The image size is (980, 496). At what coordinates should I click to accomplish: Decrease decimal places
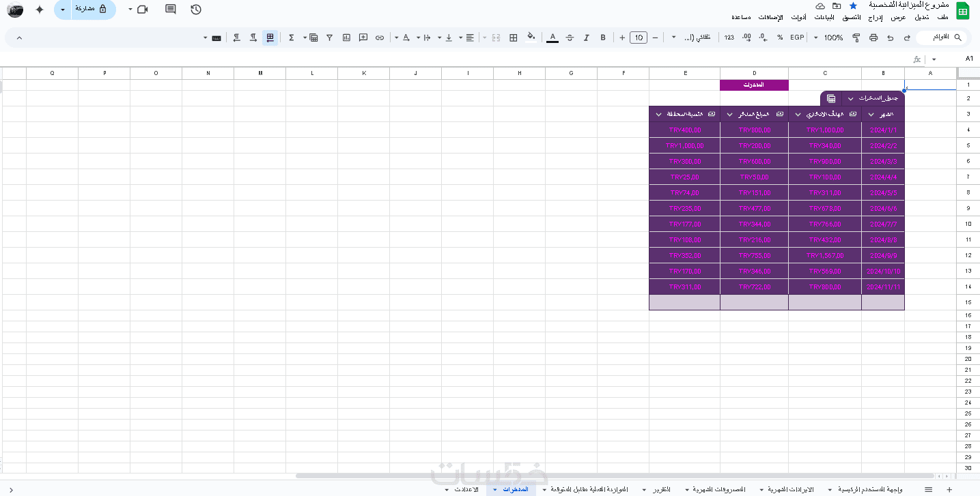763,38
